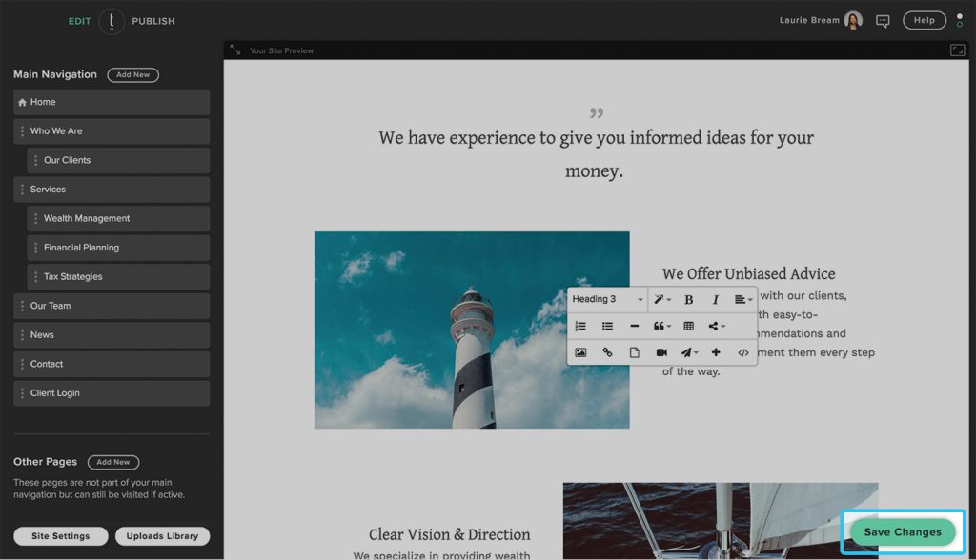Insert a horizontal line divider
This screenshot has height=560, width=976.
coord(634,326)
